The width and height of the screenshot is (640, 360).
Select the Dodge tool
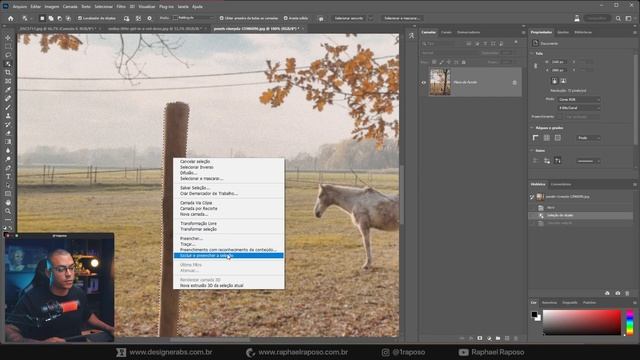click(8, 159)
